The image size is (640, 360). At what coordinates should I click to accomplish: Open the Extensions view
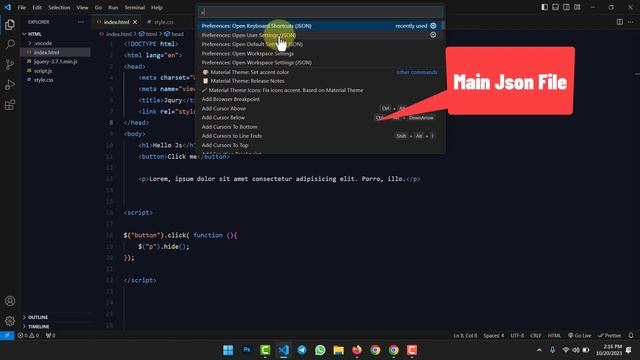coord(10,105)
